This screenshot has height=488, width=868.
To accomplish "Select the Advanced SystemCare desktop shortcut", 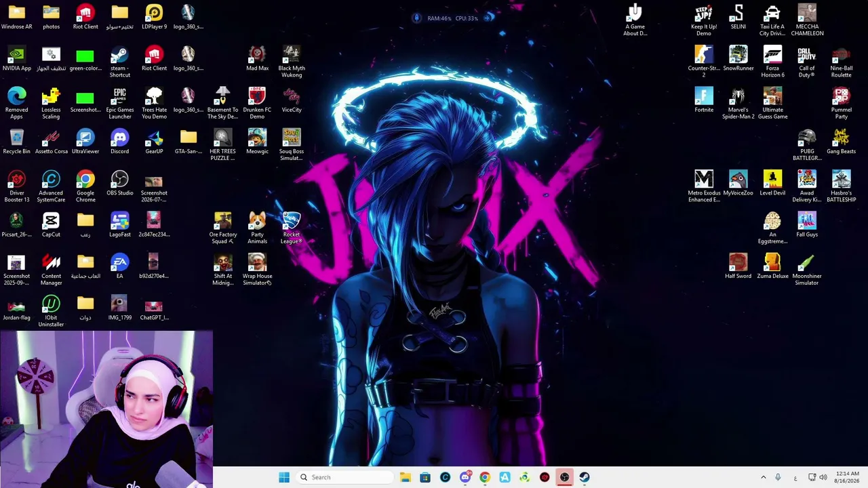I will pyautogui.click(x=51, y=186).
